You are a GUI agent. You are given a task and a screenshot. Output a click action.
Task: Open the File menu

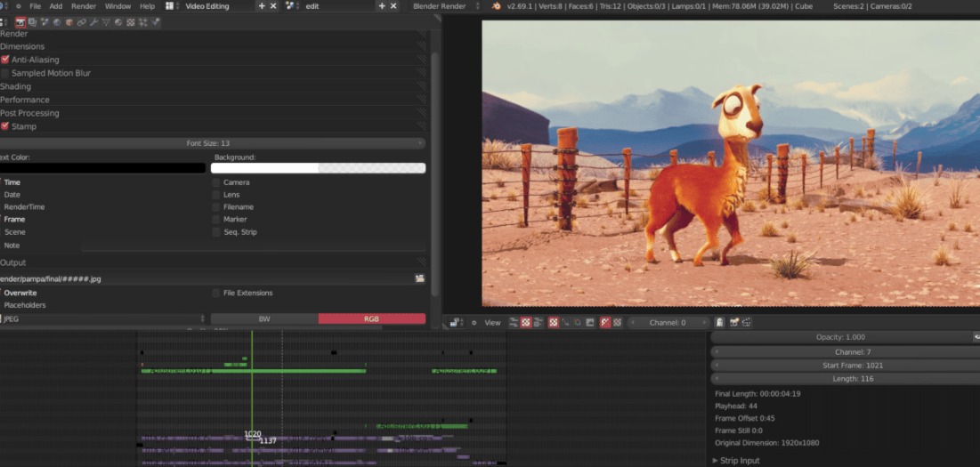pos(35,6)
